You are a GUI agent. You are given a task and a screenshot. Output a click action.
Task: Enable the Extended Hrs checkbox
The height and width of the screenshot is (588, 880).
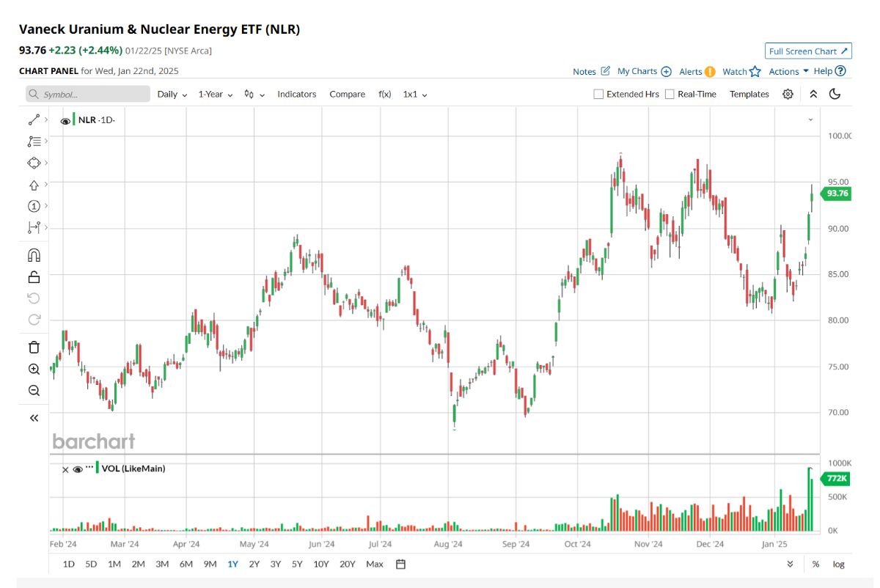[598, 94]
